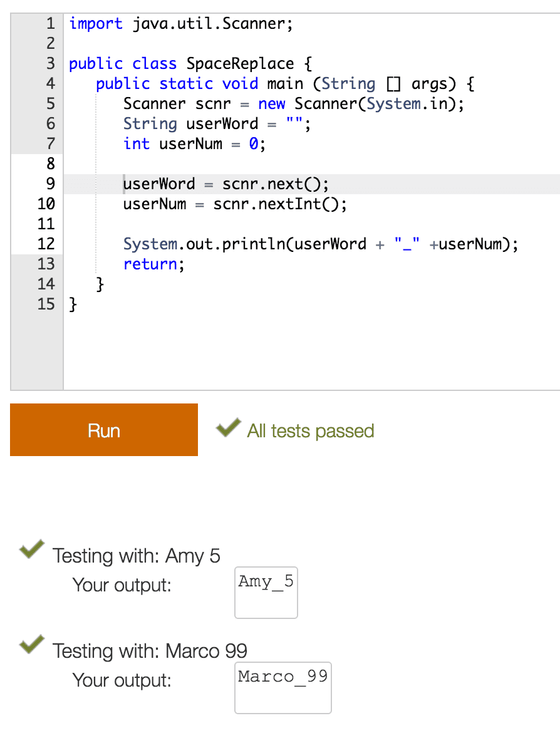Click line number 1 in the gutter
560x733 pixels.
(49, 24)
